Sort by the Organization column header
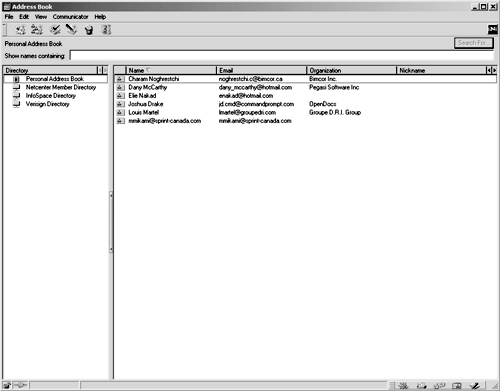Image resolution: width=500 pixels, height=391 pixels. click(351, 70)
